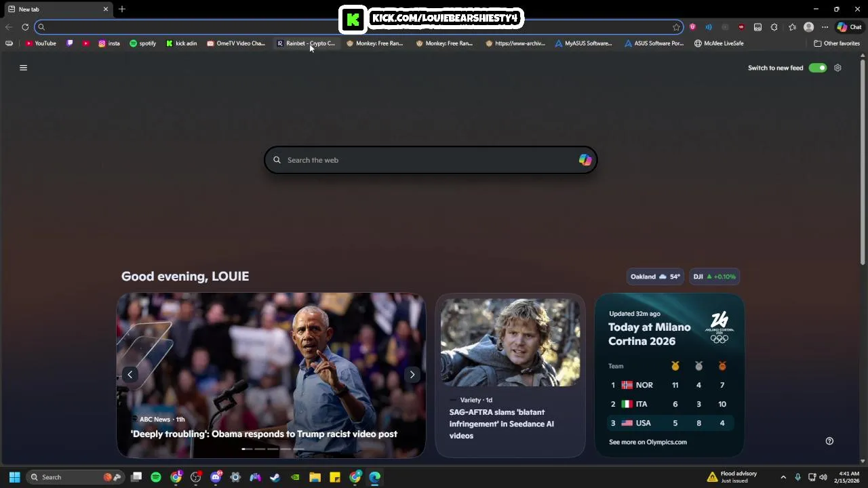Open the taskbar volume icon

click(x=823, y=477)
